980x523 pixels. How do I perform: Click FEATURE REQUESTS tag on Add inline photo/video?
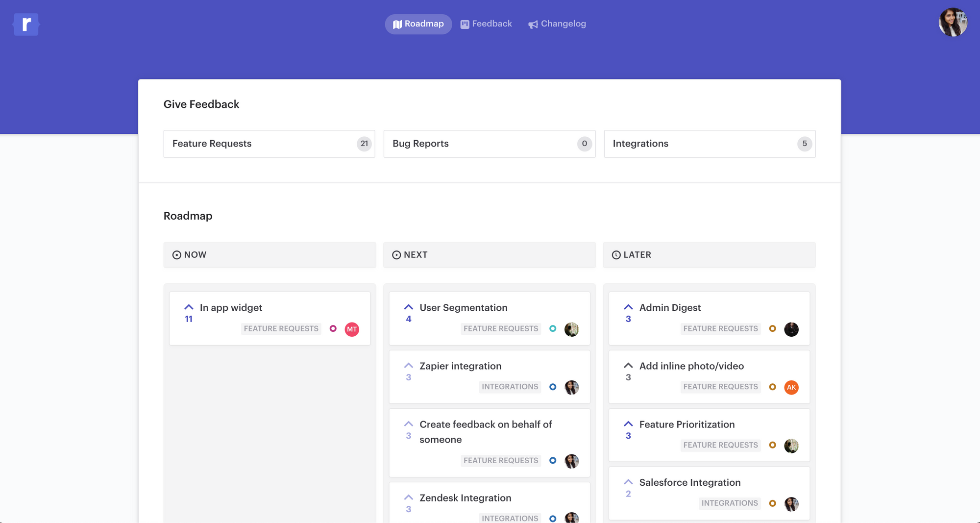pyautogui.click(x=721, y=387)
